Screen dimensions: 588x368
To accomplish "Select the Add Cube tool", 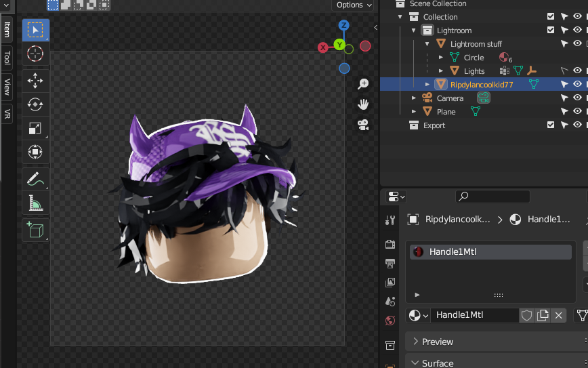I will click(x=35, y=230).
